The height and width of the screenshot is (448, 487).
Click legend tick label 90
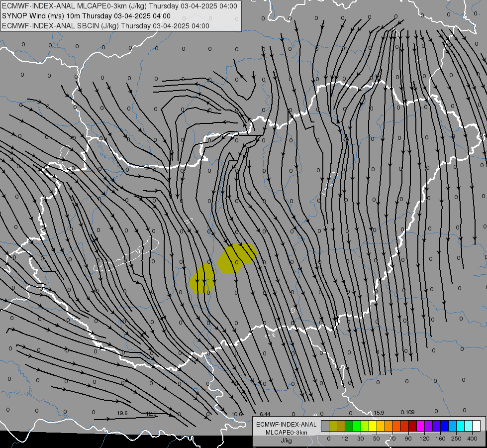pos(408,439)
